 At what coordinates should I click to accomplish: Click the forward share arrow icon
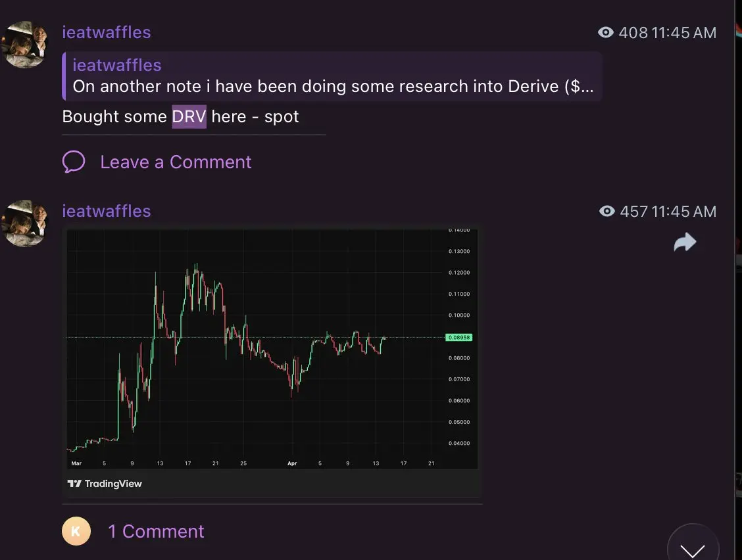click(685, 242)
